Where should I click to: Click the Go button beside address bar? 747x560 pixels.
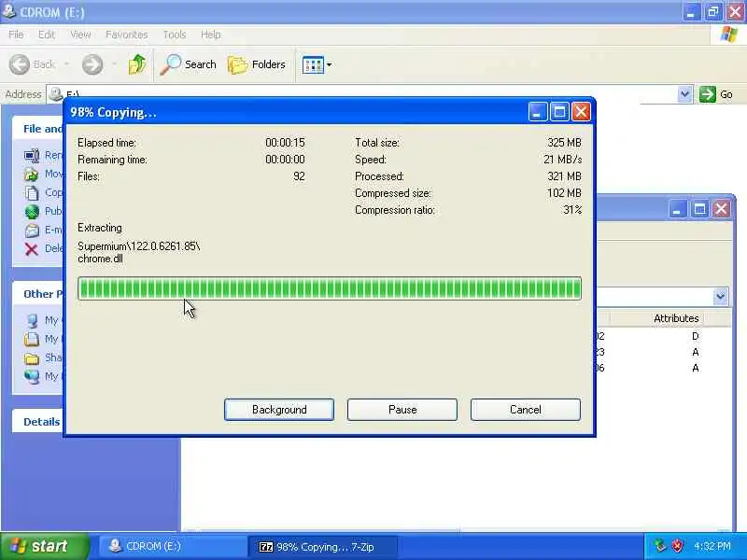(x=716, y=94)
